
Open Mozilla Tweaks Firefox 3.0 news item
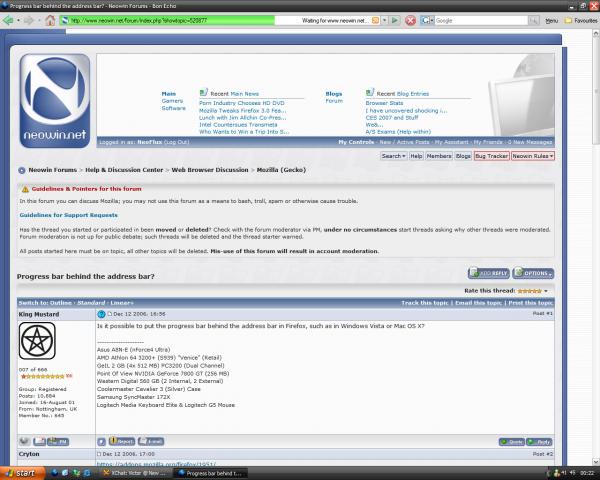(243, 111)
